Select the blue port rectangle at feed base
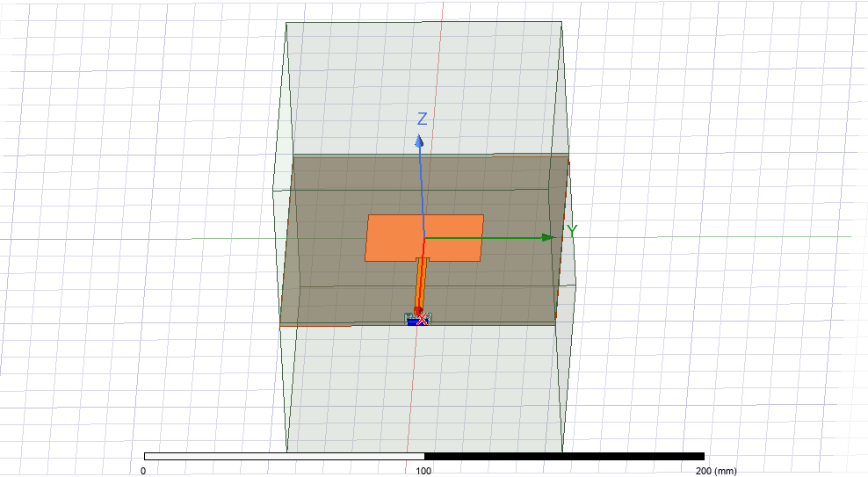 point(409,321)
